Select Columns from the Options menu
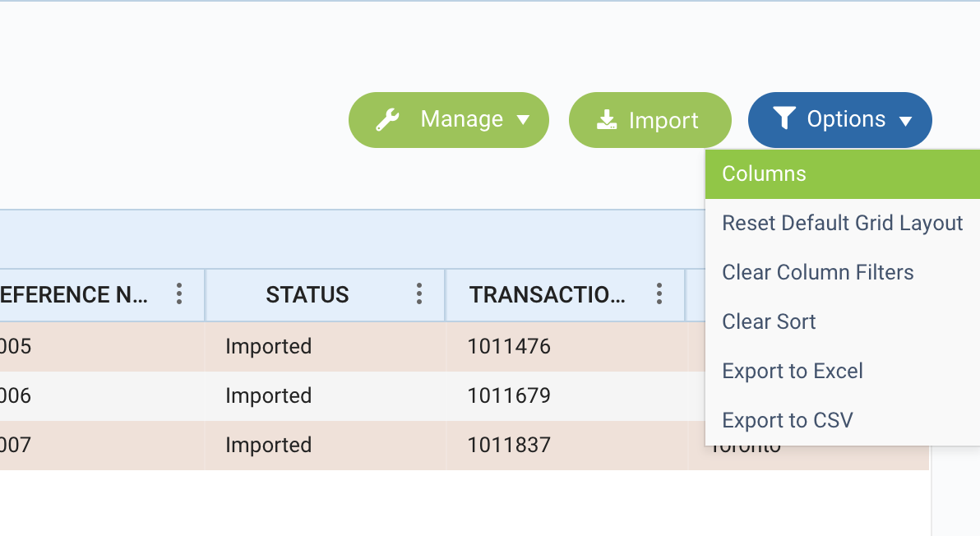Screen dimensions: 980x536 point(764,174)
